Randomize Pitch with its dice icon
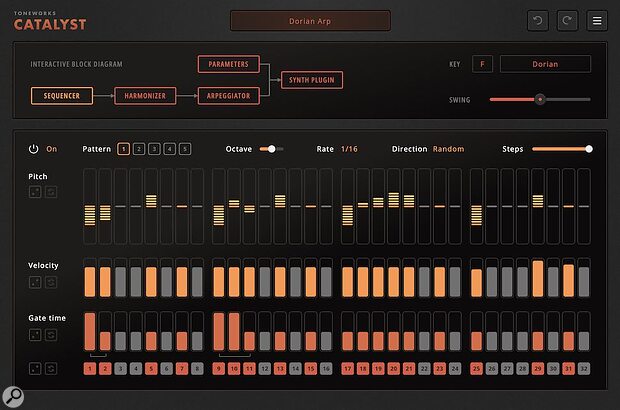620x410 pixels. click(x=35, y=192)
